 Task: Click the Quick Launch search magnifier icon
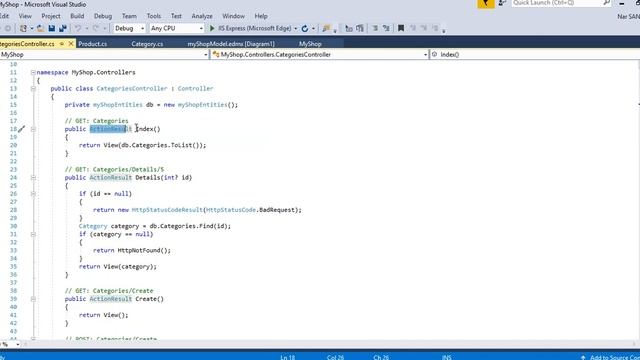click(607, 3)
